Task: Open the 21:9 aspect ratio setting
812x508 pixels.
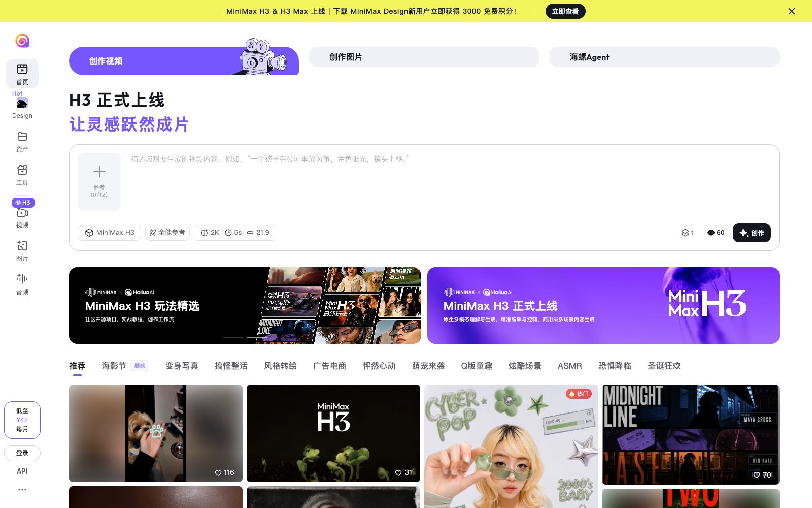Action: pos(258,233)
